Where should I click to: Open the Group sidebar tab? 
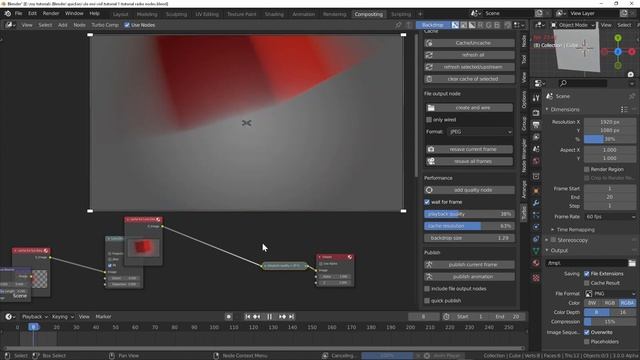point(524,123)
